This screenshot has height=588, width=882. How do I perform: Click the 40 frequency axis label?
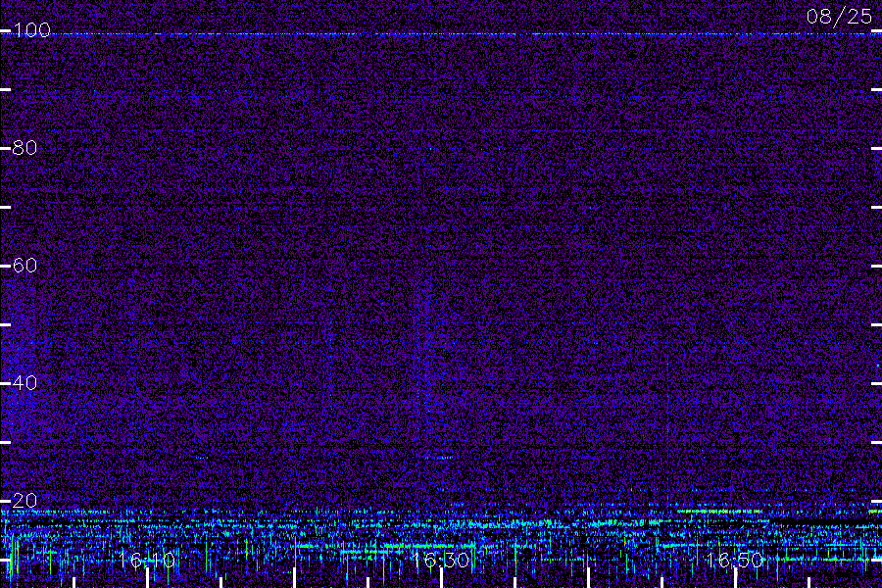pyautogui.click(x=24, y=382)
